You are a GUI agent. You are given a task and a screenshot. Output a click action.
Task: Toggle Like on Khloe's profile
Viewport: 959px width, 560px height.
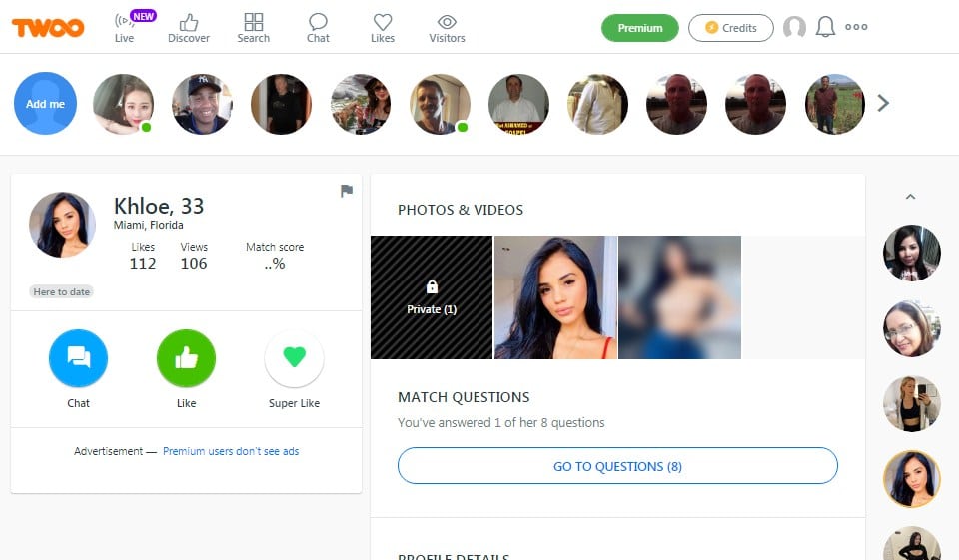point(186,358)
